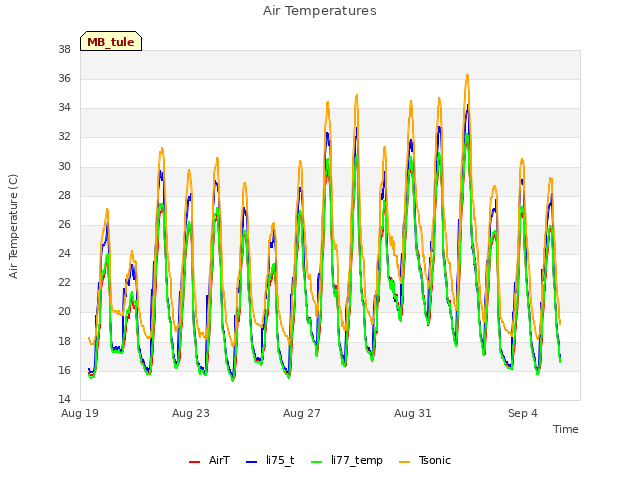Click the Sep 4 x-axis tick label

tap(522, 413)
